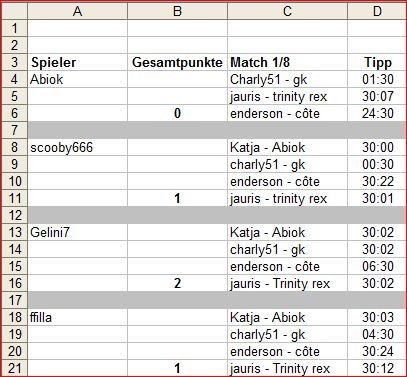407x377 pixels.
Task: Click the tip value 24:30
Action: 377,113
